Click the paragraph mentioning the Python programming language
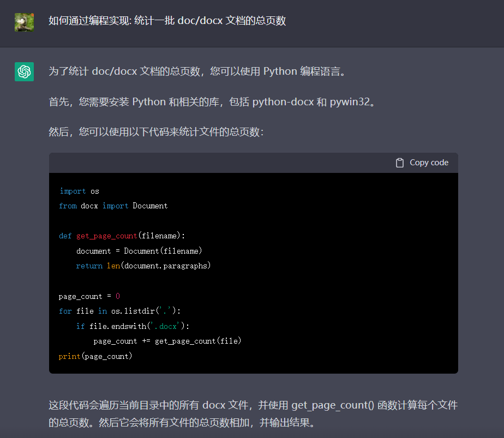 click(x=197, y=71)
